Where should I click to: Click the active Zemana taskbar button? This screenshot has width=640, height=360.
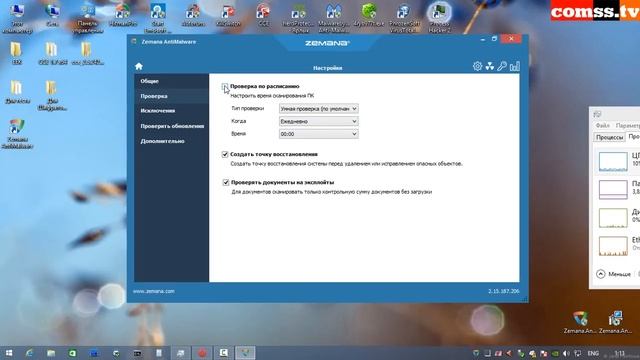pos(245,353)
